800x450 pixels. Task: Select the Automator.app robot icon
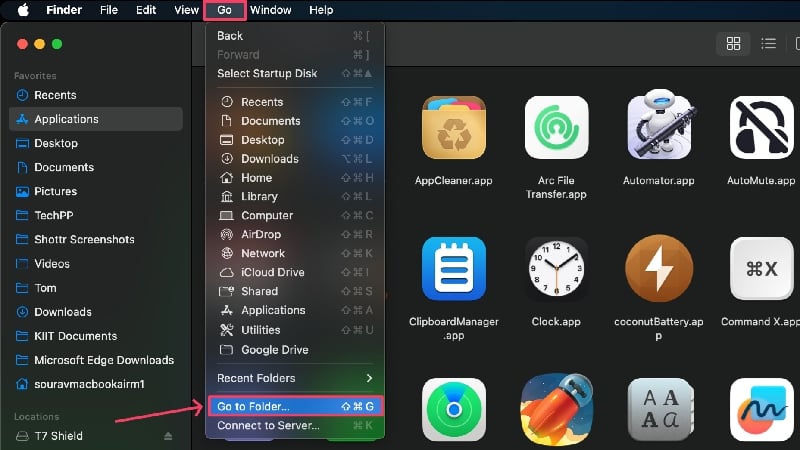[x=659, y=125]
